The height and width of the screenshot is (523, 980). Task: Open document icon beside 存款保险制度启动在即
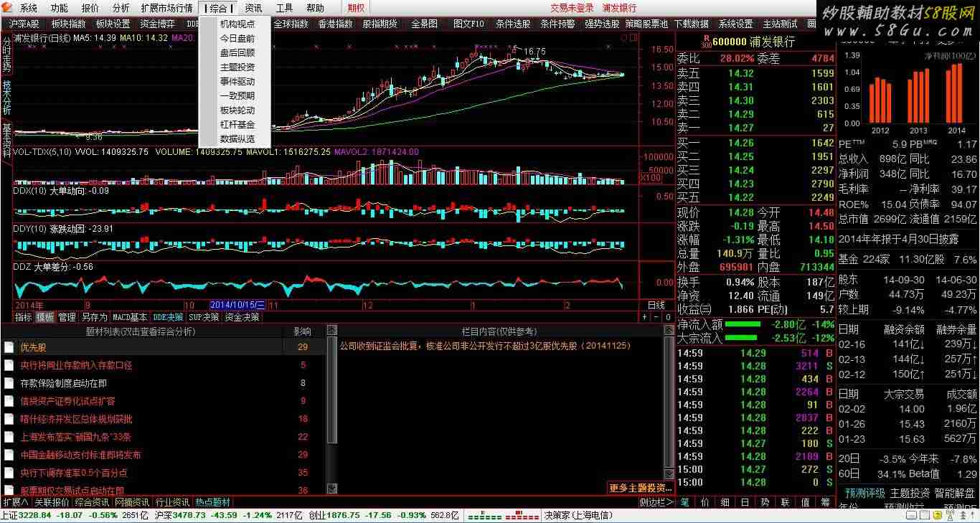point(9,383)
